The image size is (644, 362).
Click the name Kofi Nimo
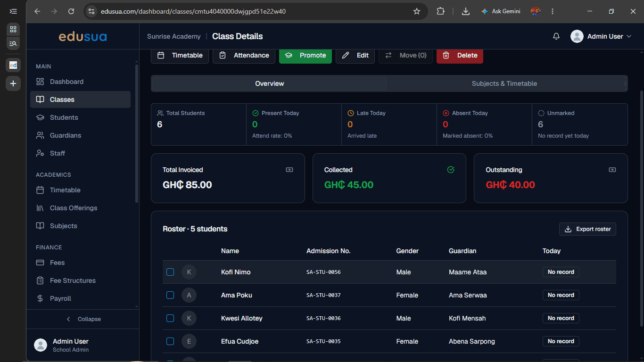[236, 272]
